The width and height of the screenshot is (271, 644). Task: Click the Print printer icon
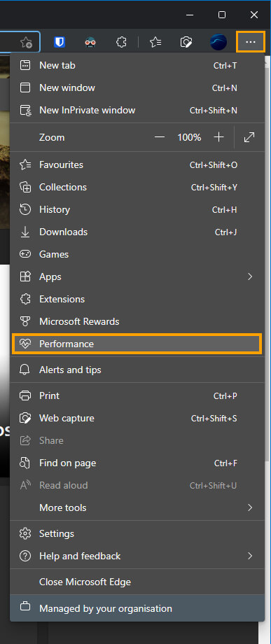coord(25,396)
